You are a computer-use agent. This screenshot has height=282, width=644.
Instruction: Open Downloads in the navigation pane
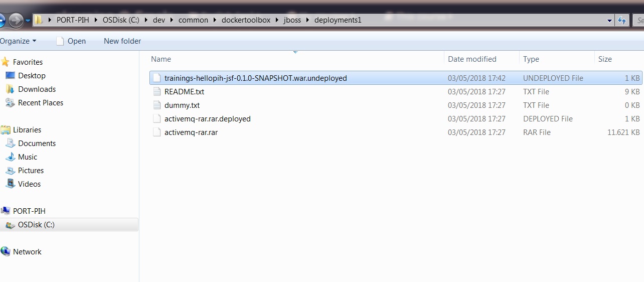pyautogui.click(x=37, y=89)
